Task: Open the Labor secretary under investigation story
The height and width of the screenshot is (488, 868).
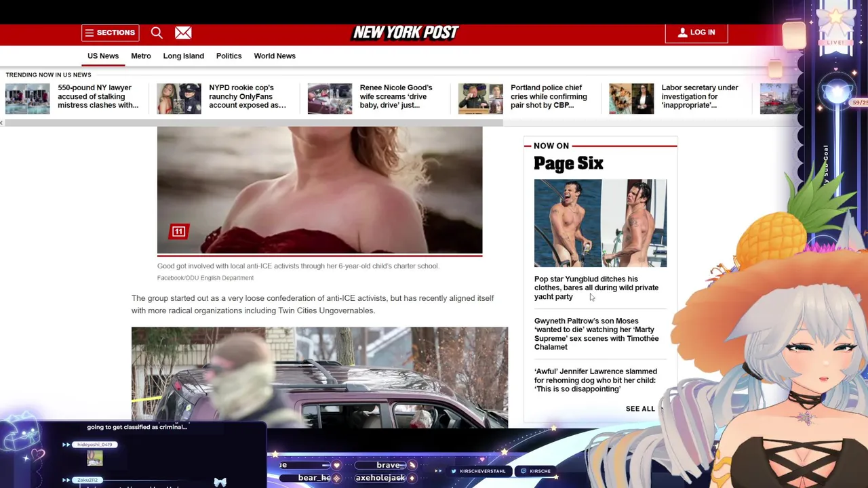Action: pos(700,96)
